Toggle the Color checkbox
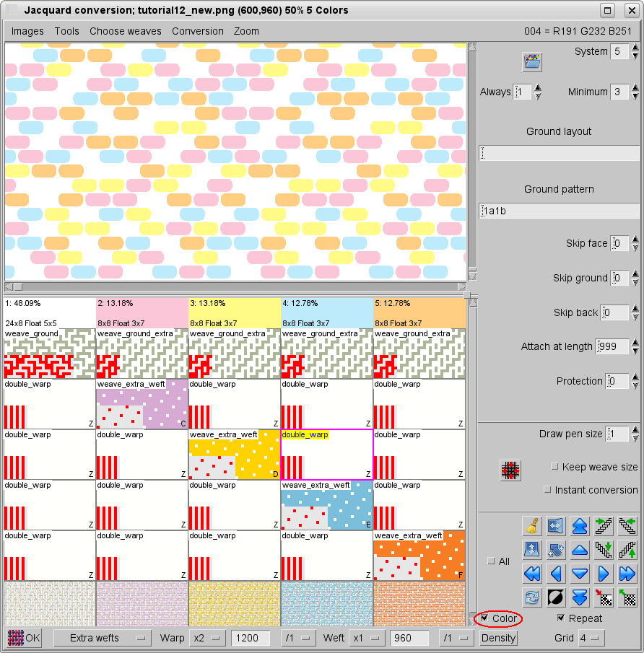 pos(484,618)
